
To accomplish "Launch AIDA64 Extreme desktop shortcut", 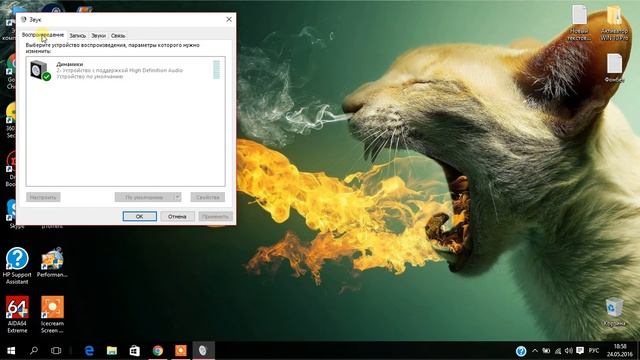I will (x=17, y=314).
